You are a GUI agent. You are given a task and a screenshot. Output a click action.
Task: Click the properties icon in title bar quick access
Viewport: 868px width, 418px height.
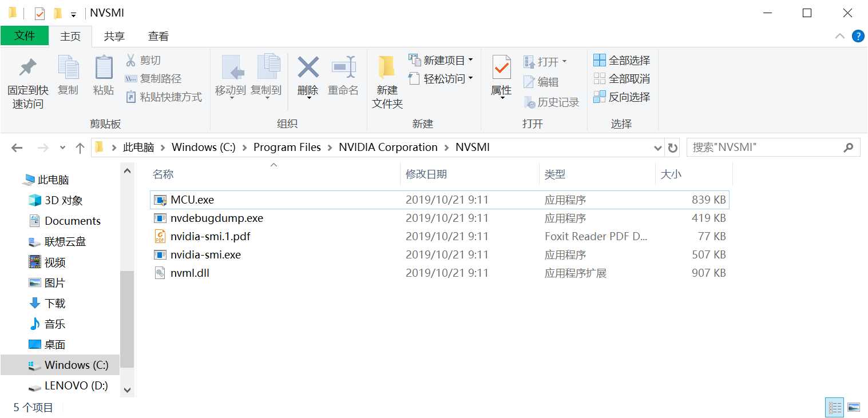pyautogui.click(x=39, y=13)
